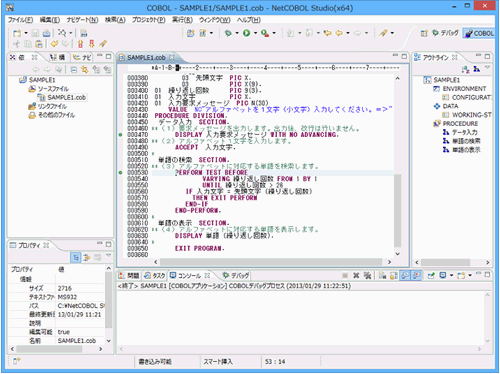Click the Open Perspective icon beside デバッグ
This screenshot has height=374, width=500.
tap(424, 33)
